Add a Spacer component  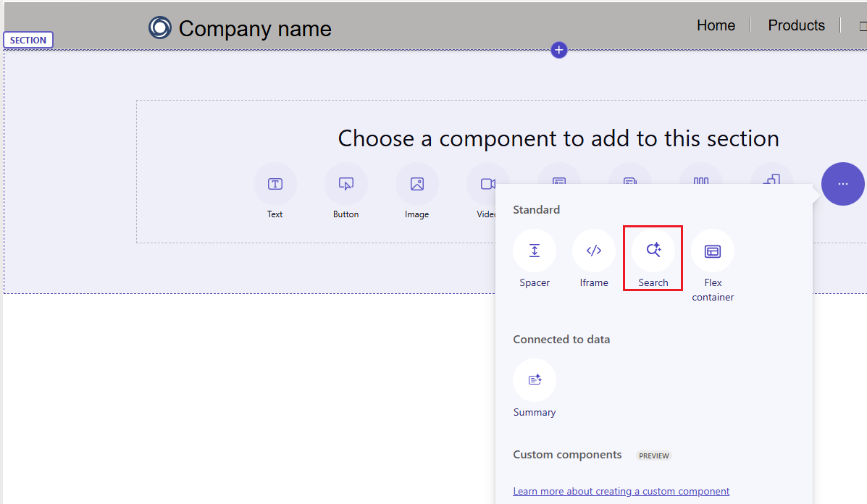(535, 250)
